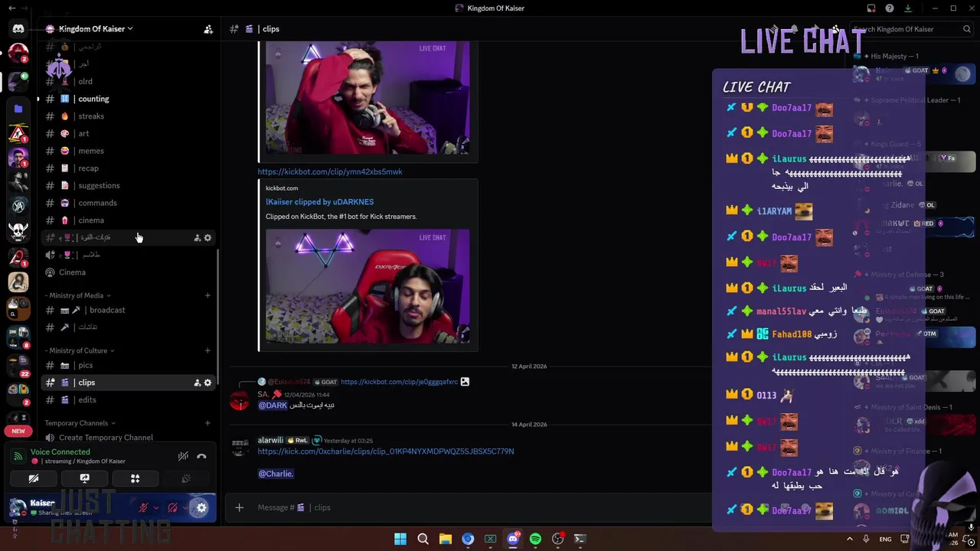Open the commands channel

129,203
